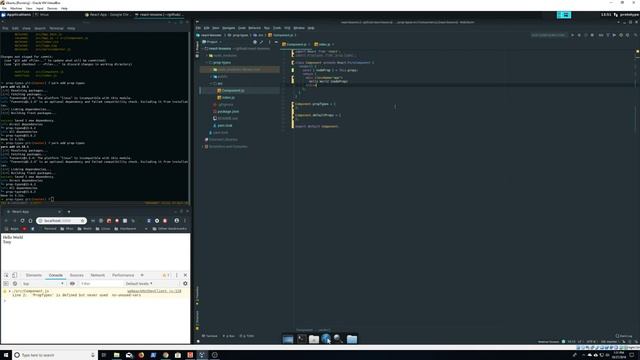Open the File menu in WebStorm
Screen dimensions: 640x360
pos(198,28)
